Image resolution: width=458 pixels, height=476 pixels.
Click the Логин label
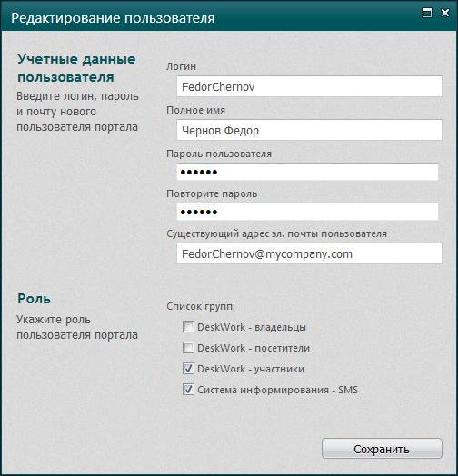(x=182, y=66)
